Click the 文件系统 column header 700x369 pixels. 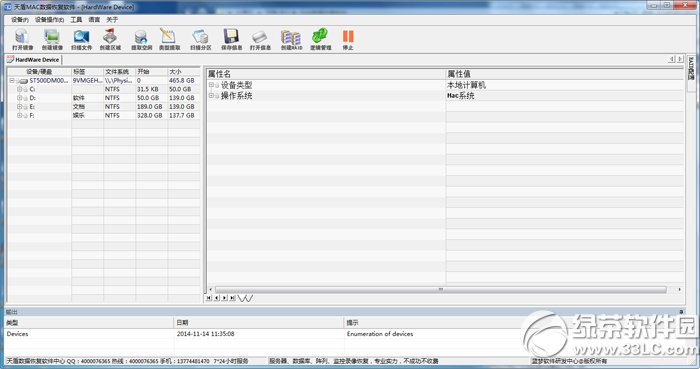[x=120, y=72]
